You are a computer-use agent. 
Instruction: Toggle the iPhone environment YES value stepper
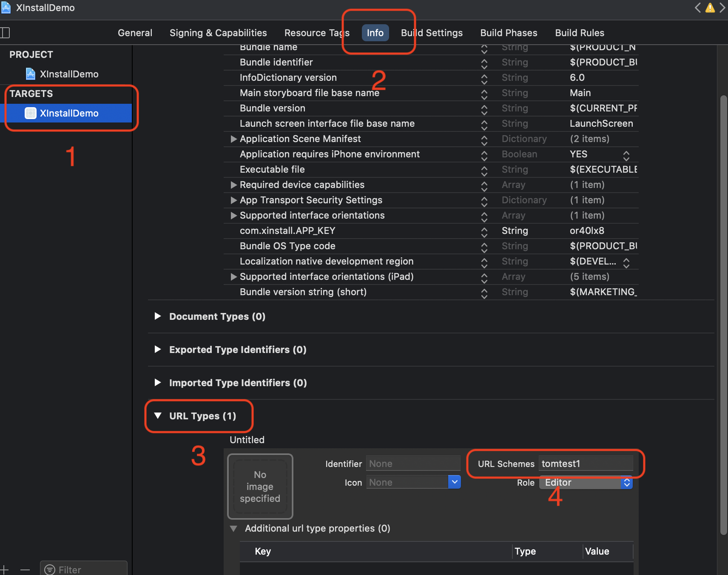coord(626,155)
